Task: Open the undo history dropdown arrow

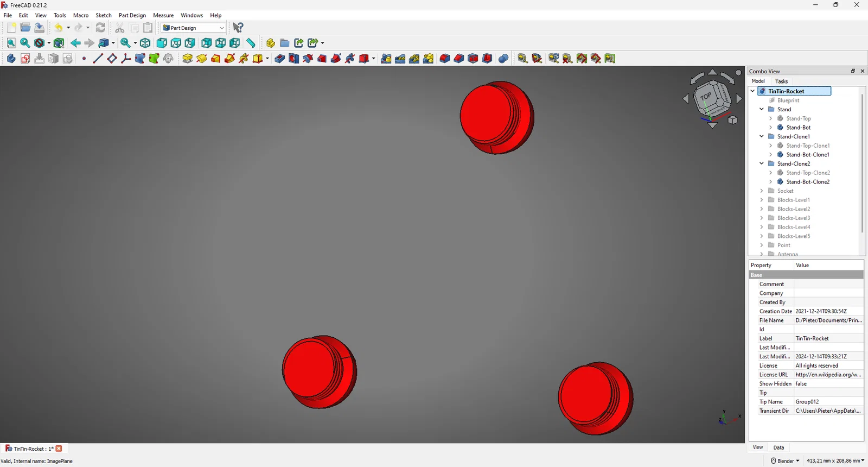Action: click(68, 28)
